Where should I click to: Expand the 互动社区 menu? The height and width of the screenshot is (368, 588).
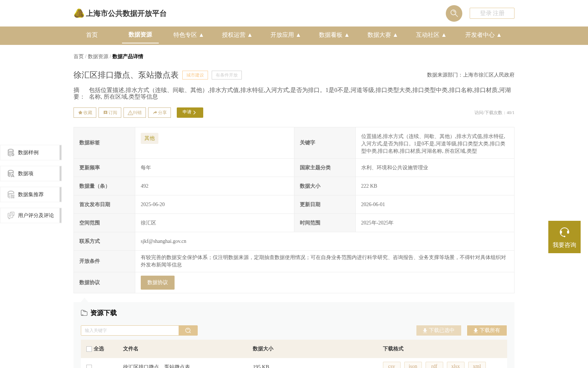tap(431, 35)
